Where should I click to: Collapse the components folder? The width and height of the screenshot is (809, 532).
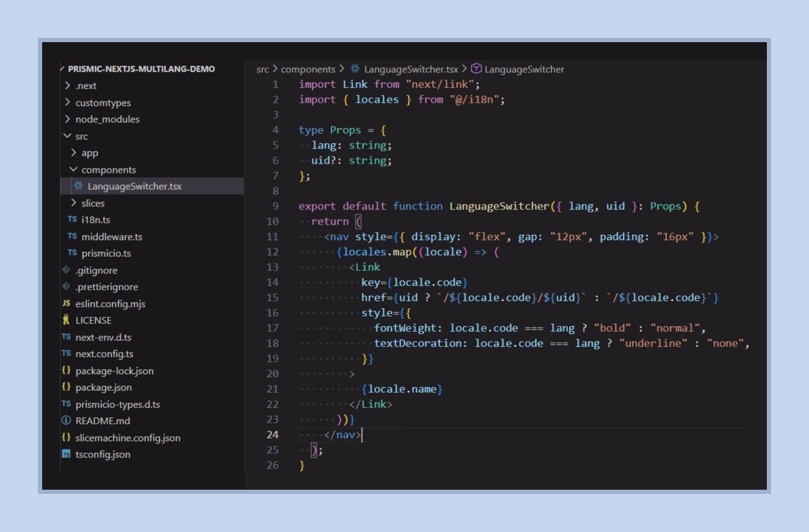click(74, 169)
